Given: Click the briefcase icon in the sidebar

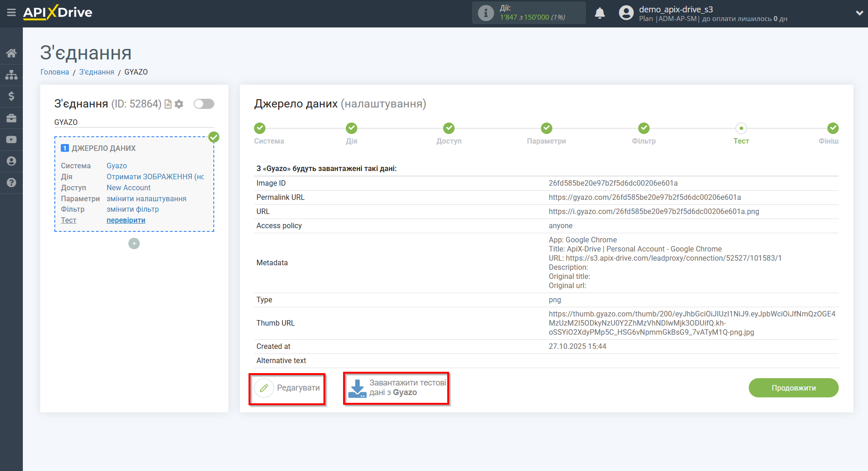Looking at the screenshot, I should [x=11, y=118].
